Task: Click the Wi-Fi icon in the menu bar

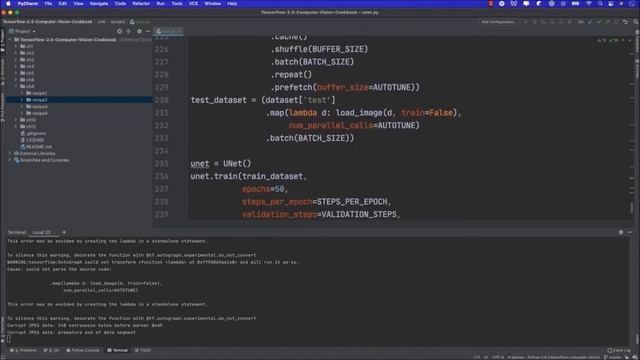Action: click(589, 4)
